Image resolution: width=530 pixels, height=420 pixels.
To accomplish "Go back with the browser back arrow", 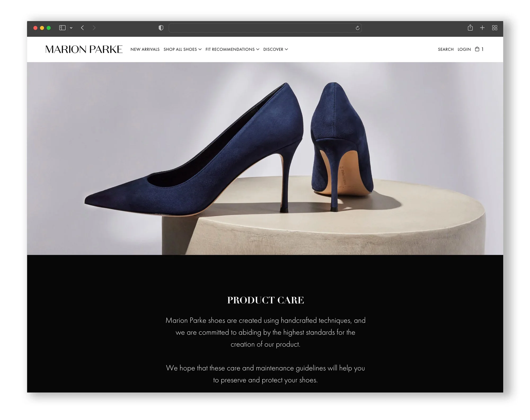I will tap(82, 28).
